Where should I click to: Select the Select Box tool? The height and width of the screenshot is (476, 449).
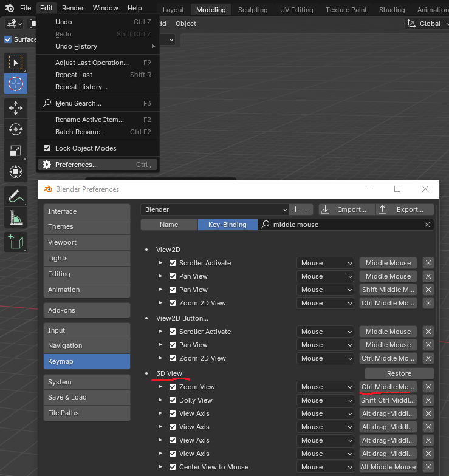pyautogui.click(x=16, y=63)
